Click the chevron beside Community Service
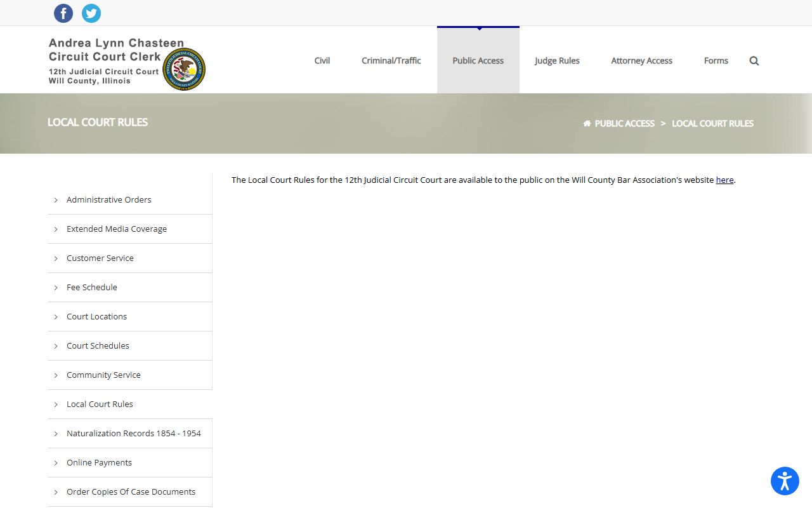This screenshot has height=508, width=812. click(x=56, y=375)
